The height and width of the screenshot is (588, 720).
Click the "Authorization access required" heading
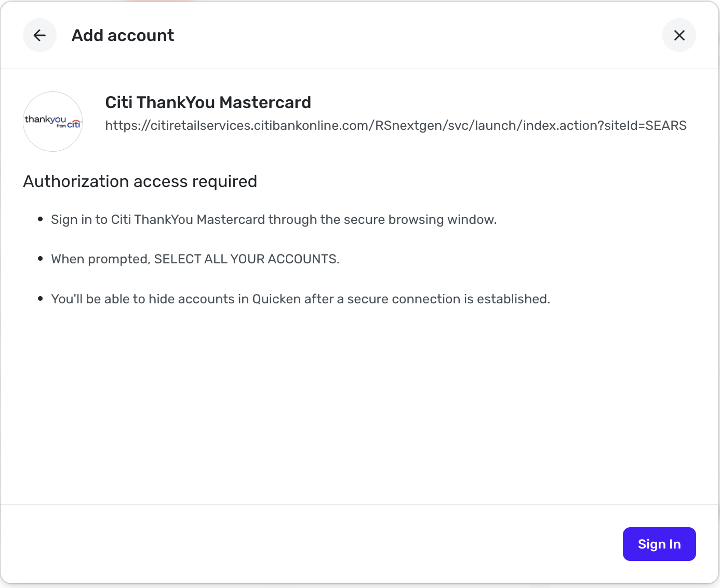click(140, 181)
